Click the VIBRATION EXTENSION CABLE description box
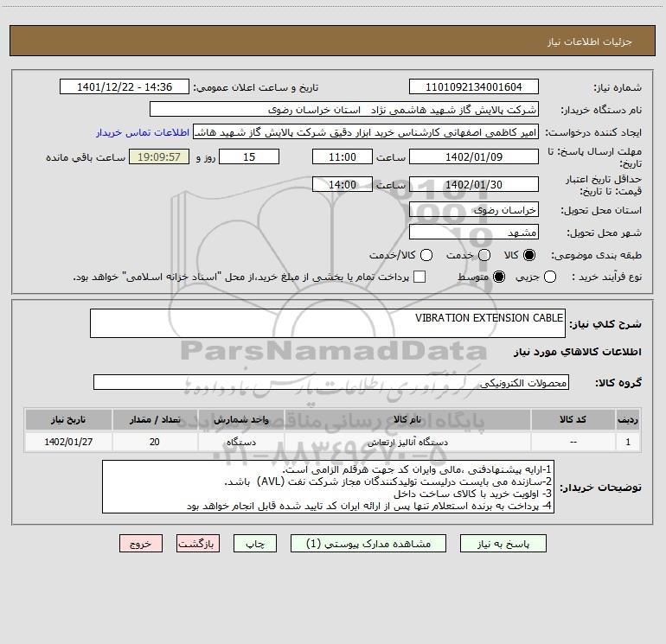666x644 pixels. pos(328,323)
